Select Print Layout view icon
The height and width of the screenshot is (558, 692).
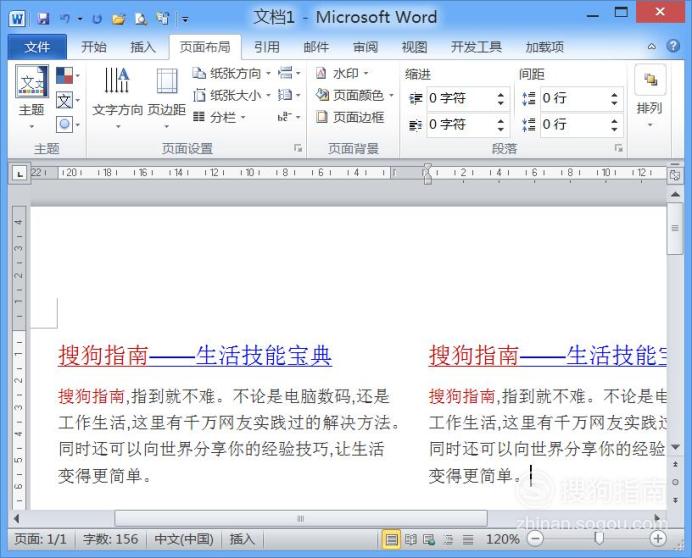(391, 539)
